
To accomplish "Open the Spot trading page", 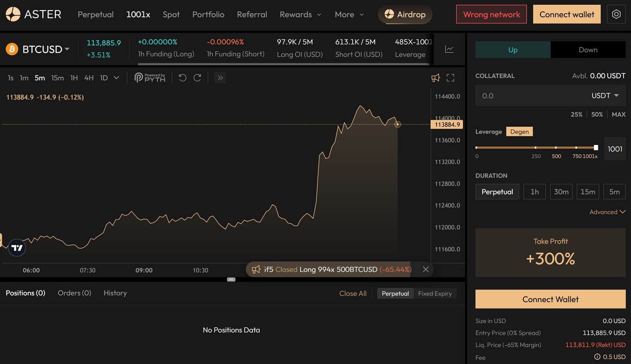I will (171, 15).
